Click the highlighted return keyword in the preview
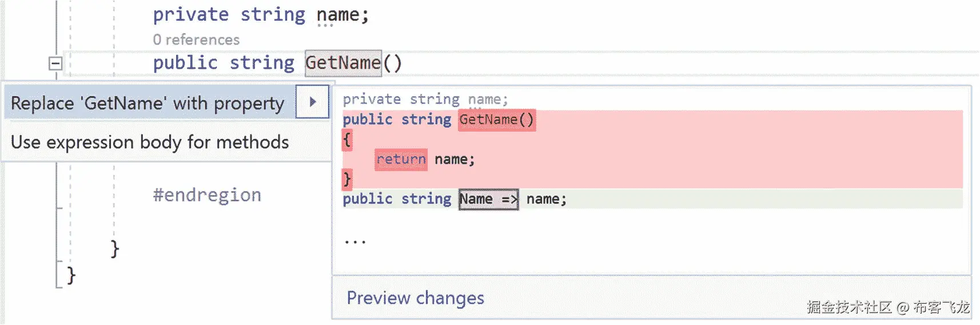The image size is (980, 325). 401,159
